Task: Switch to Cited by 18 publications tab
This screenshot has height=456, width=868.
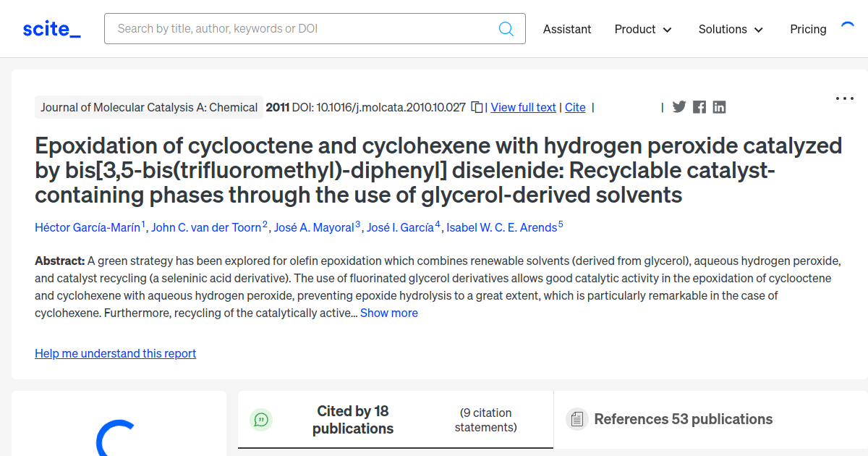Action: pos(353,420)
